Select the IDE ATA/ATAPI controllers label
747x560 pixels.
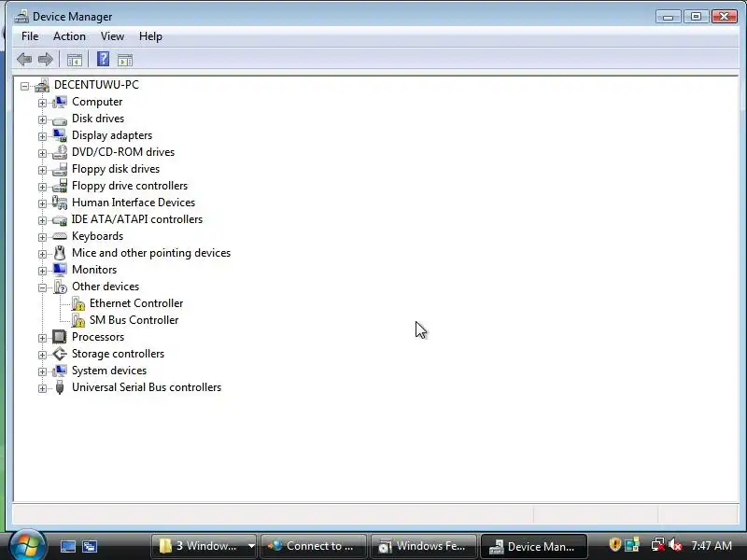(137, 219)
